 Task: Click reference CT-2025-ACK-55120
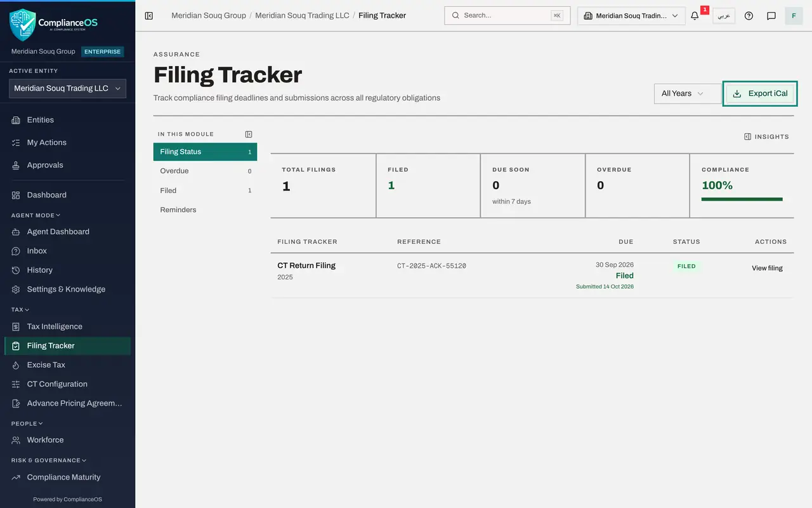(x=431, y=266)
